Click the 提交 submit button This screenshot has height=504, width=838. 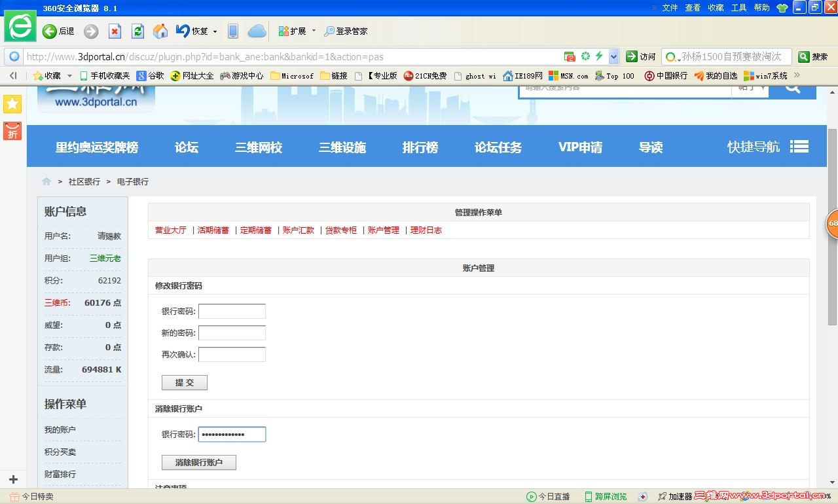(185, 382)
